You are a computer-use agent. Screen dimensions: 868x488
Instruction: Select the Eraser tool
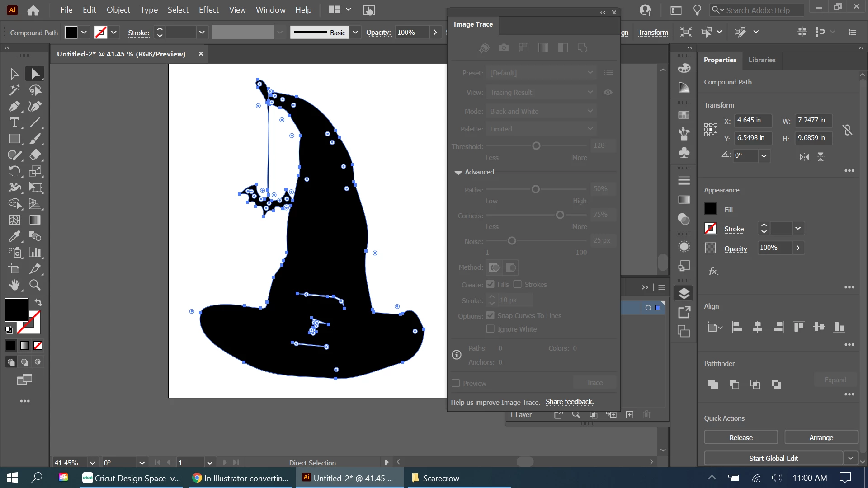pos(35,155)
